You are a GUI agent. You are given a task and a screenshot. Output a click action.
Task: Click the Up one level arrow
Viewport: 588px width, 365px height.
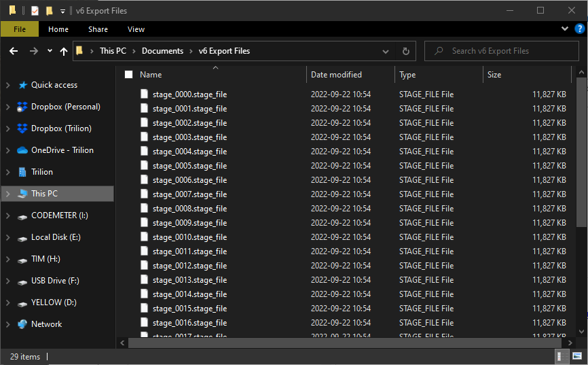[64, 51]
